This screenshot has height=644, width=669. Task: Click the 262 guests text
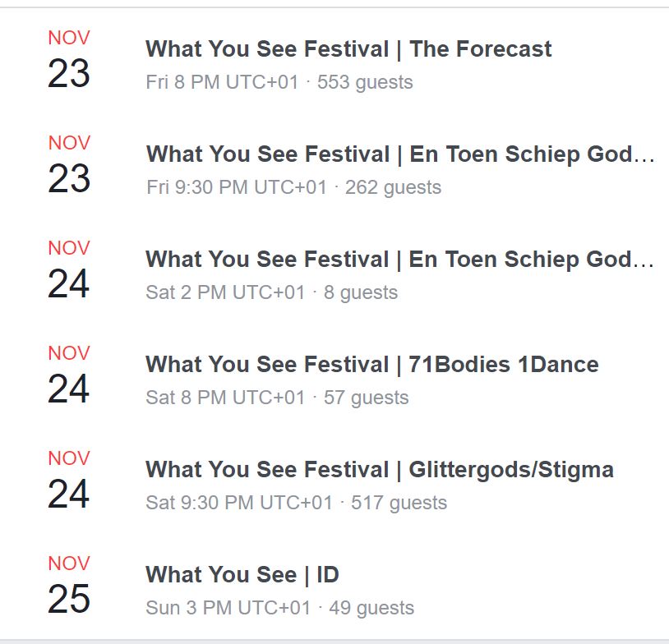393,187
